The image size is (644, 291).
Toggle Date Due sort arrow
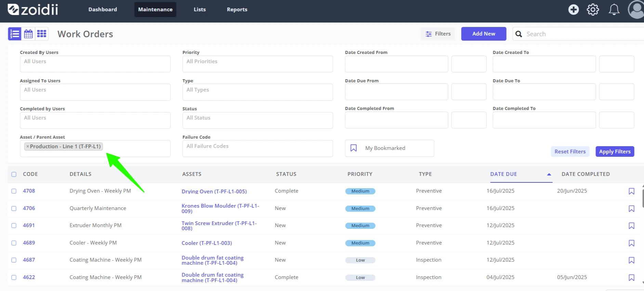pyautogui.click(x=549, y=174)
